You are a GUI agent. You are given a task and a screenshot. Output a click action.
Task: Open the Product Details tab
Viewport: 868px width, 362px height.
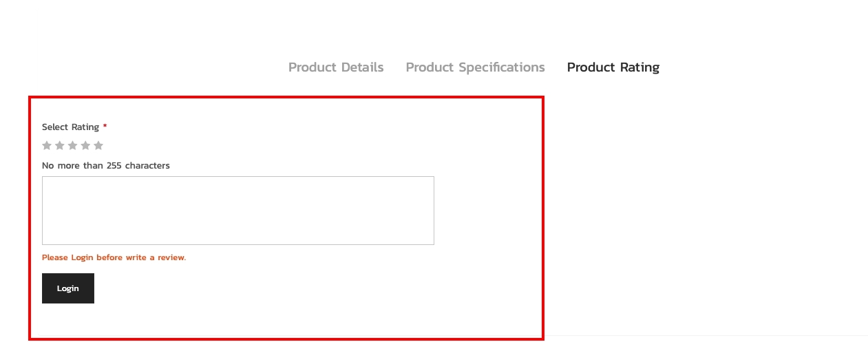(x=336, y=67)
